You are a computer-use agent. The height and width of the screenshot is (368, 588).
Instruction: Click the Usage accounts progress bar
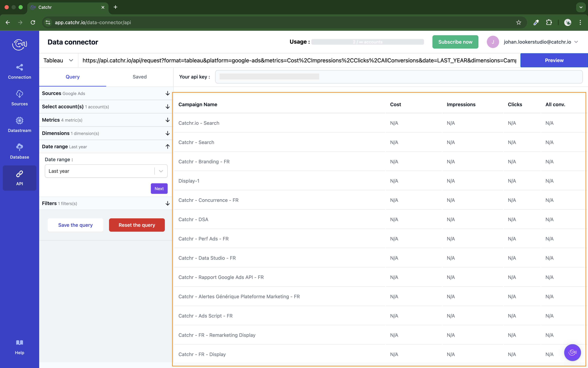367,42
